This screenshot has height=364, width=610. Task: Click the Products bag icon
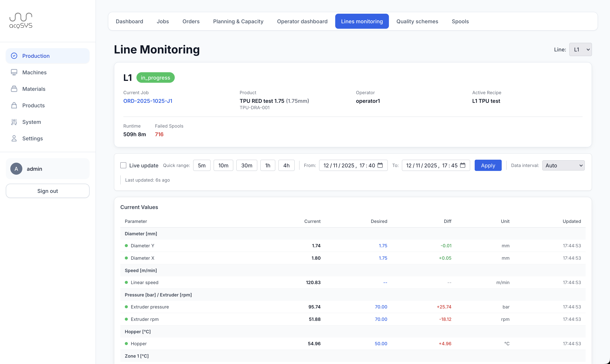[14, 105]
